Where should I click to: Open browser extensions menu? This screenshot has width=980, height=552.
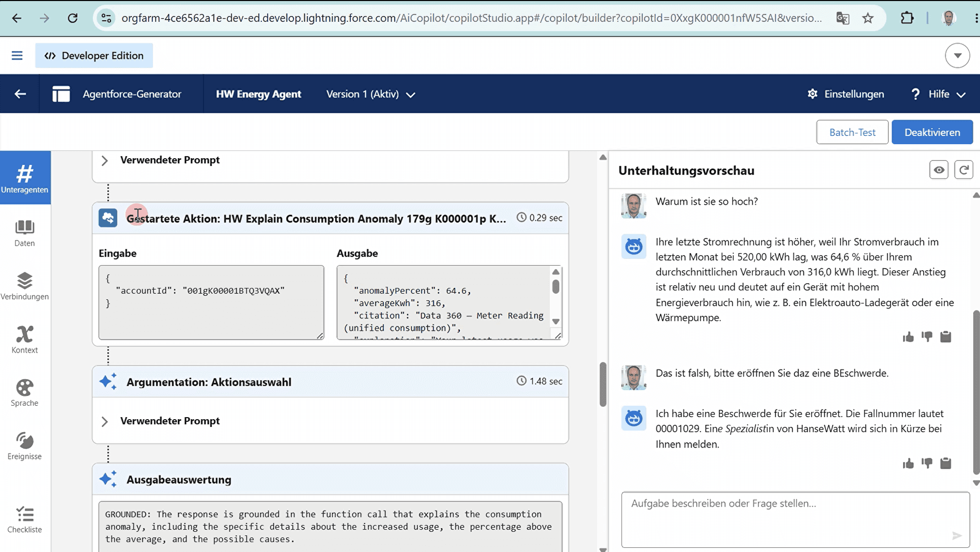coord(907,18)
